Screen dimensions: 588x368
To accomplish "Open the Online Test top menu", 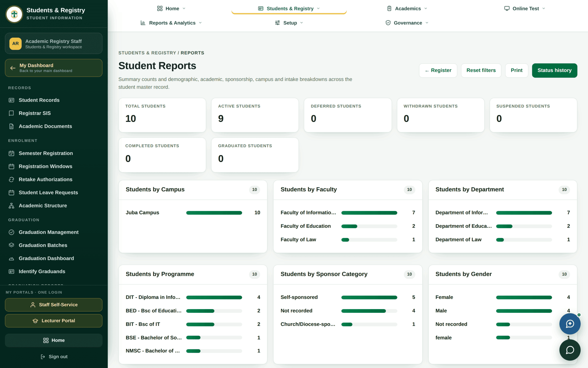I will coord(525,9).
